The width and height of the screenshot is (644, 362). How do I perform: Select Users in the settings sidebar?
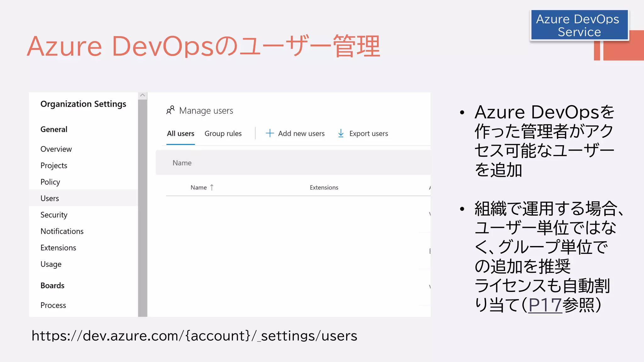[83, 198]
